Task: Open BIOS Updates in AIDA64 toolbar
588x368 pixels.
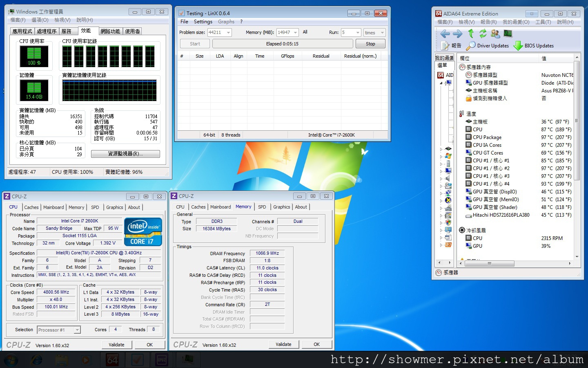Action: (533, 45)
